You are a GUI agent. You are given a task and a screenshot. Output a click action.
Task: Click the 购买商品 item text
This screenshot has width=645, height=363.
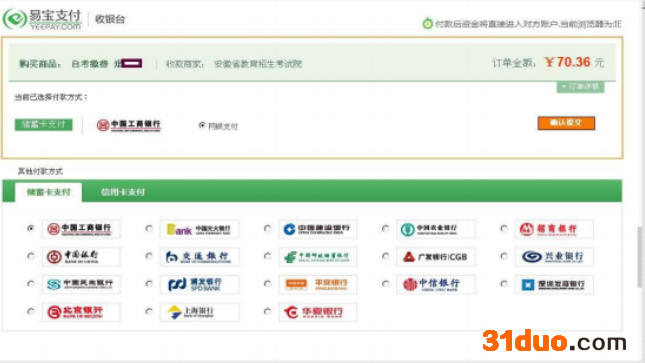[x=40, y=64]
